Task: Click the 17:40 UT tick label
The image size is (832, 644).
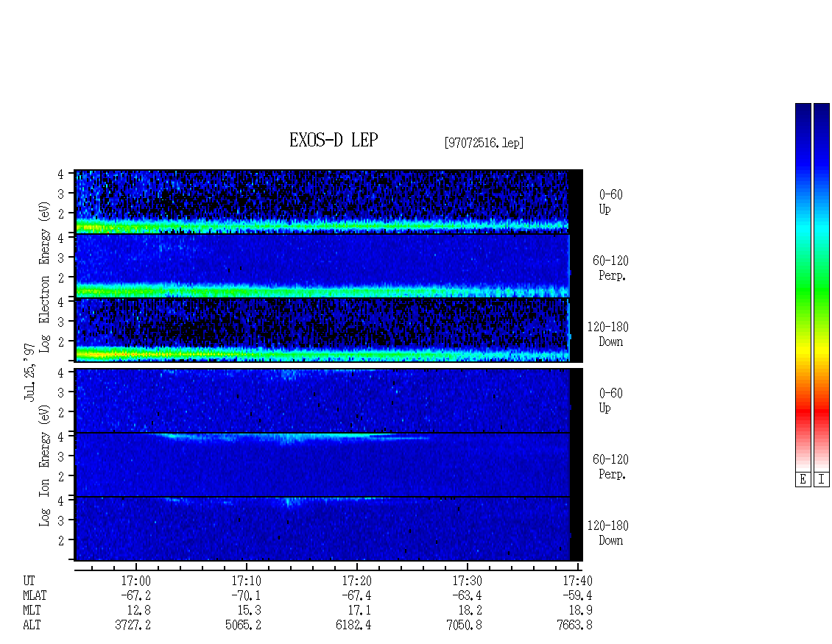Action: 577,581
